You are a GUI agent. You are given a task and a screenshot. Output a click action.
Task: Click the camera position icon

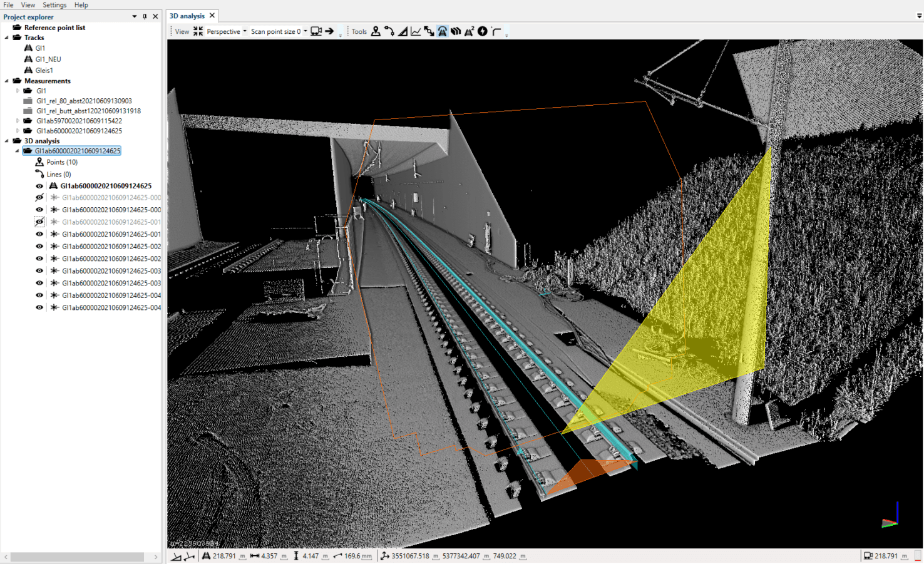(316, 31)
